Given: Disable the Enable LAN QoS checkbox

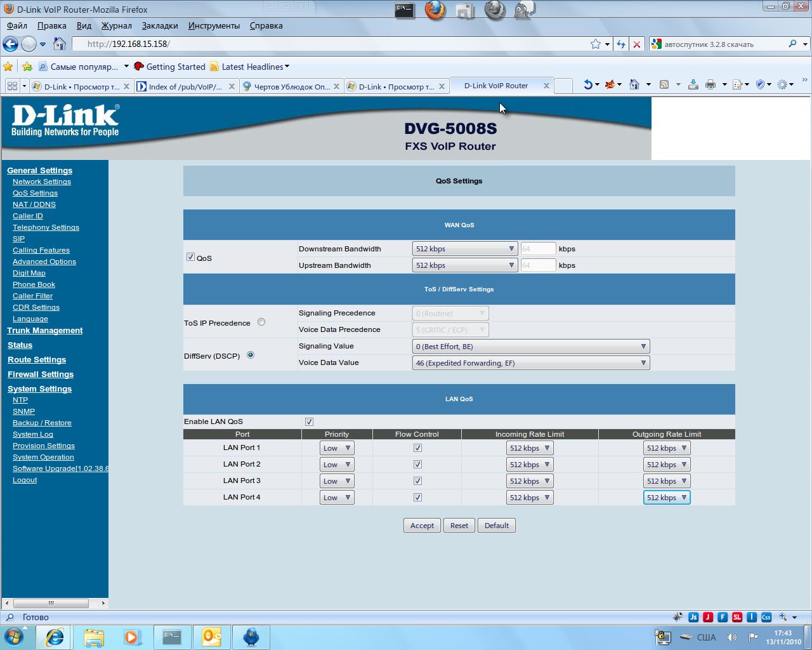Looking at the screenshot, I should 309,421.
